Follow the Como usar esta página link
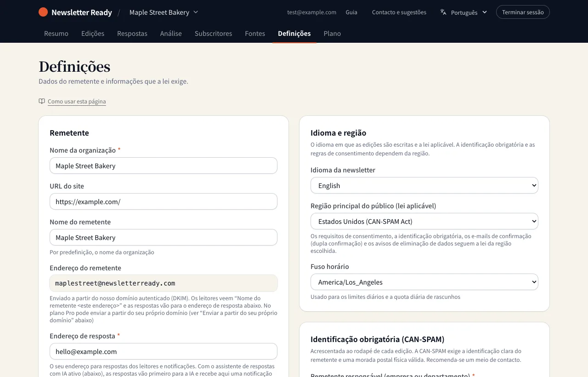This screenshot has height=377, width=588. (77, 102)
